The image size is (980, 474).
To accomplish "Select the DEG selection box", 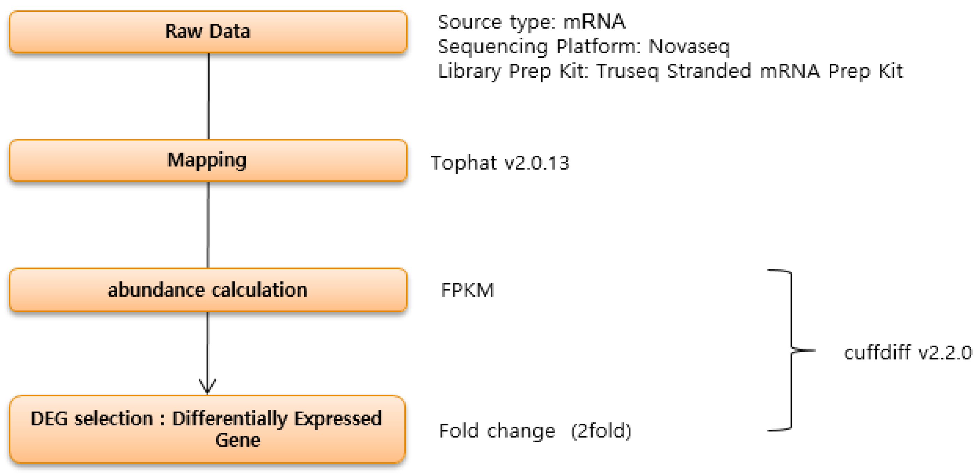I will tap(208, 429).
